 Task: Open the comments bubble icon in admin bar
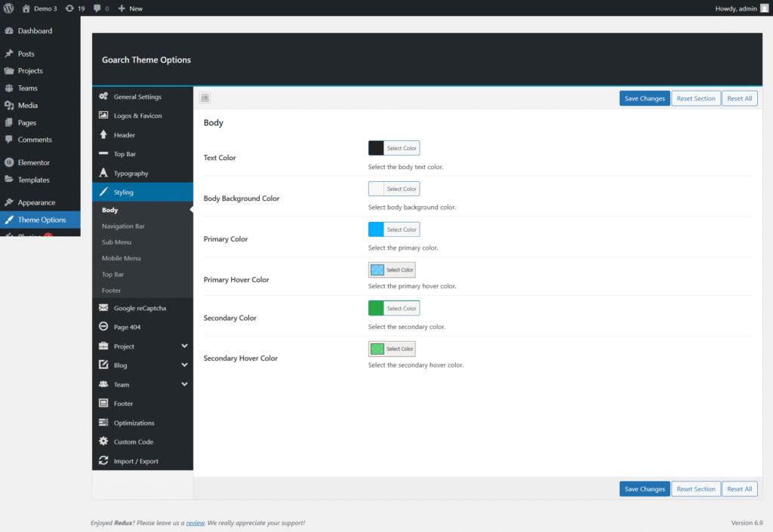click(x=97, y=8)
